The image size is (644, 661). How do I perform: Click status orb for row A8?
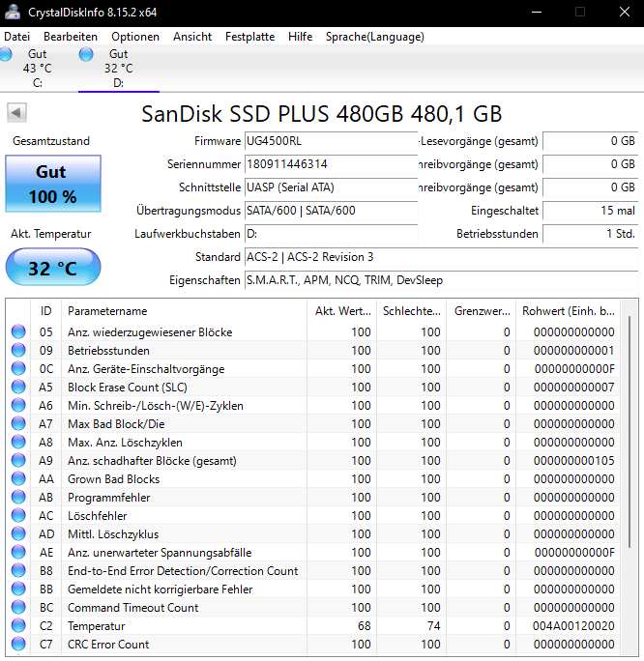coord(18,442)
